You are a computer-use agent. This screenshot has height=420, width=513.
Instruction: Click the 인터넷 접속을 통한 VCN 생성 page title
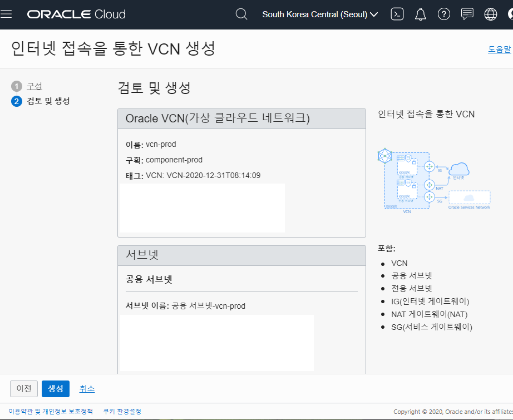(x=113, y=49)
